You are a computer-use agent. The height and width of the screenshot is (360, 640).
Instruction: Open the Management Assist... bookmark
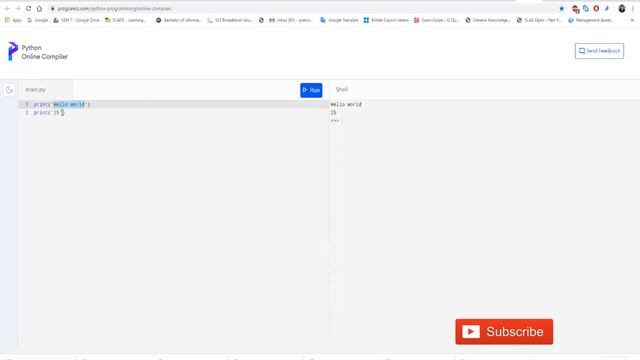tap(591, 20)
